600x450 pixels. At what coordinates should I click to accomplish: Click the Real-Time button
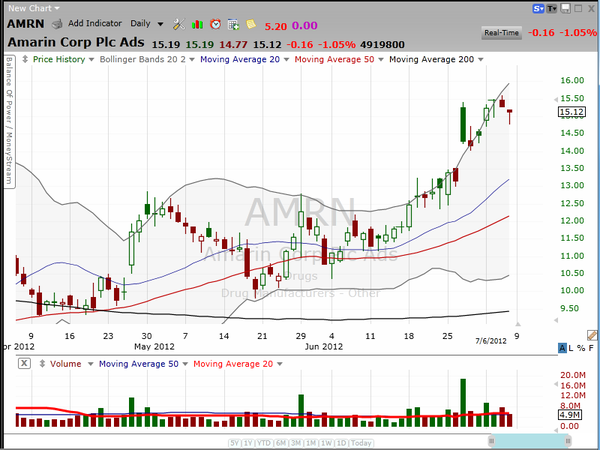click(501, 33)
